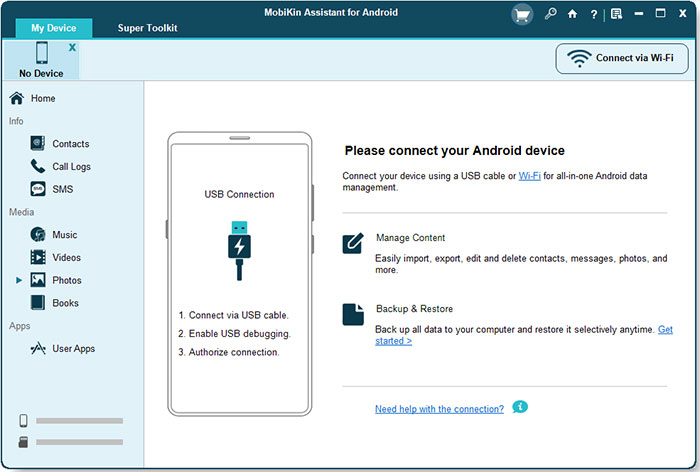The image size is (700, 472).
Task: Open SMS category
Action: [62, 189]
